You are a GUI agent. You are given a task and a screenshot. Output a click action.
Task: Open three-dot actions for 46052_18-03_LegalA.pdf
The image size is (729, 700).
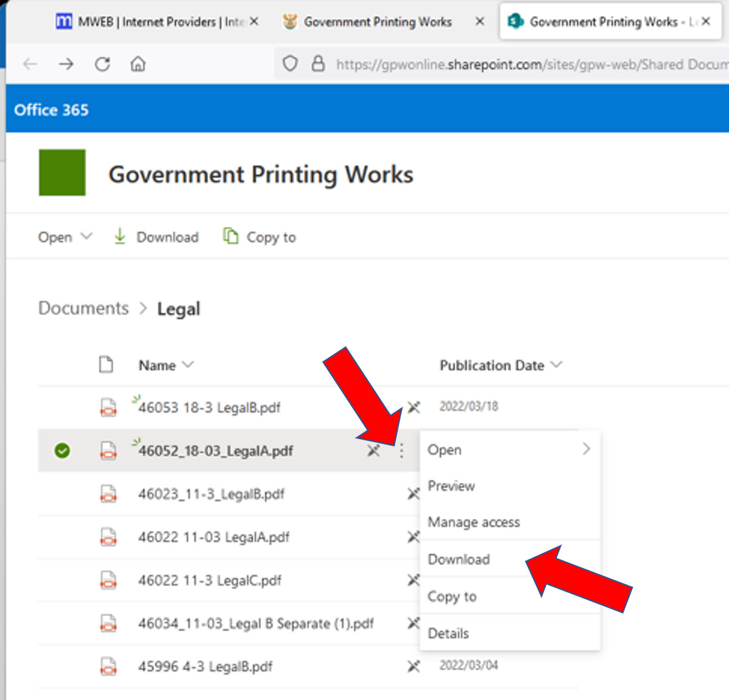[x=401, y=450]
